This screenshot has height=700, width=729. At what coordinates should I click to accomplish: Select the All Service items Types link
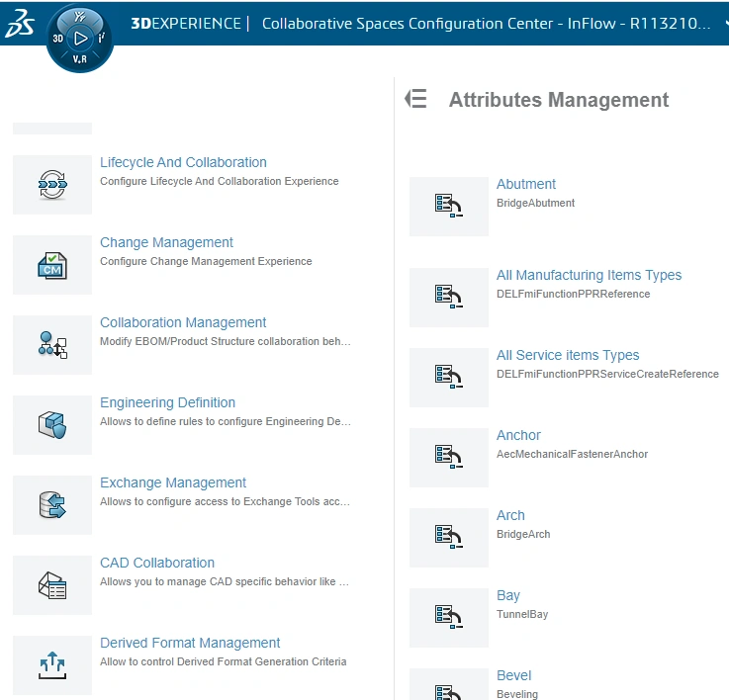point(568,355)
